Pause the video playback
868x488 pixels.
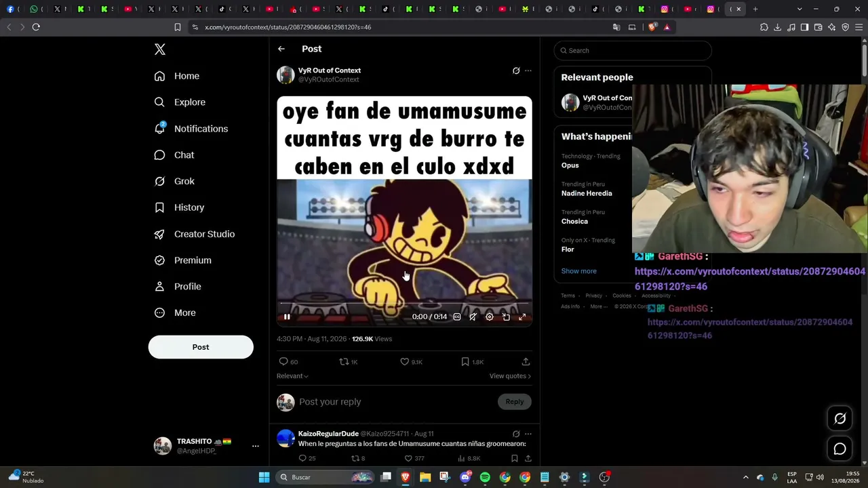(287, 317)
